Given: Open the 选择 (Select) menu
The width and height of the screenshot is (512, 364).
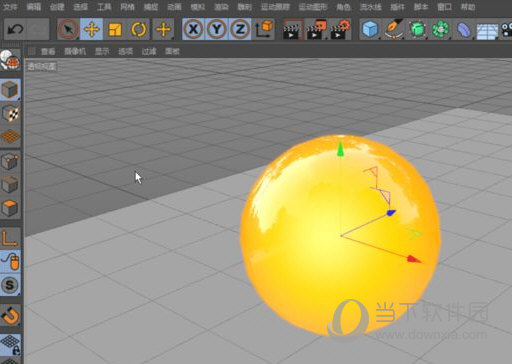Looking at the screenshot, I should coord(80,7).
